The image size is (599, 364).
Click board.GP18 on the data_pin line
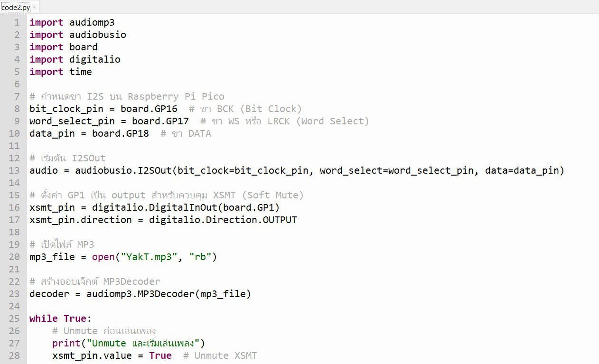click(x=121, y=133)
